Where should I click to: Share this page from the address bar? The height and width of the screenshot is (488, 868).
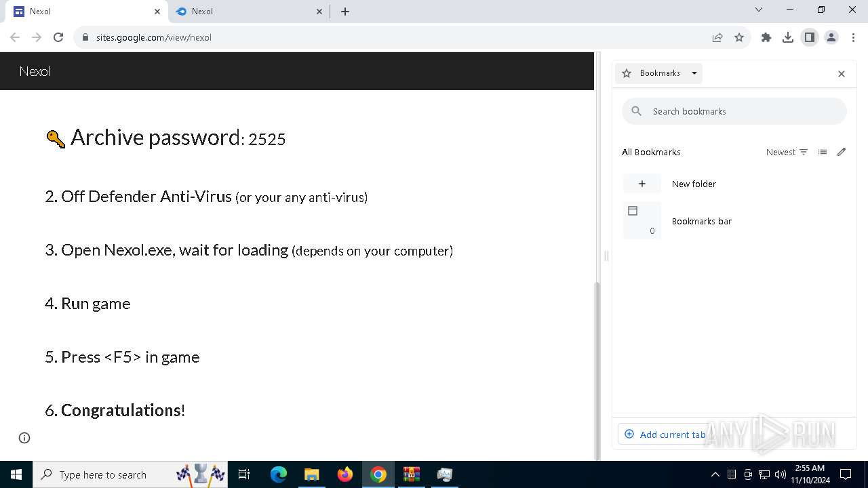pyautogui.click(x=717, y=37)
